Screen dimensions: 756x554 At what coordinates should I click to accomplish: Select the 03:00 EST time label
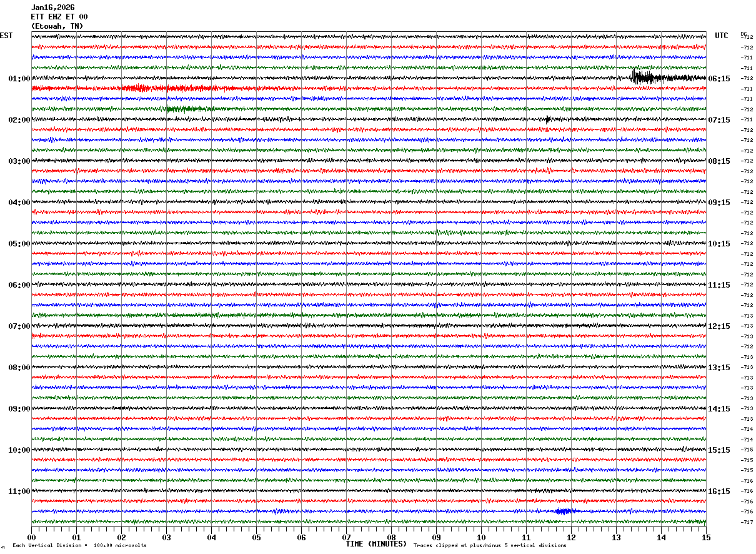point(19,161)
